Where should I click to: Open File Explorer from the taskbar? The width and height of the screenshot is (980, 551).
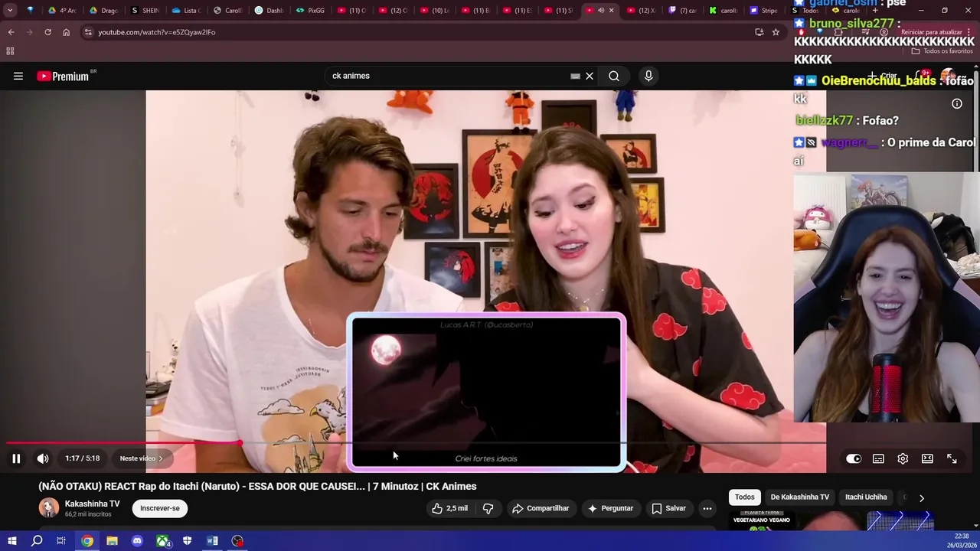pos(112,541)
